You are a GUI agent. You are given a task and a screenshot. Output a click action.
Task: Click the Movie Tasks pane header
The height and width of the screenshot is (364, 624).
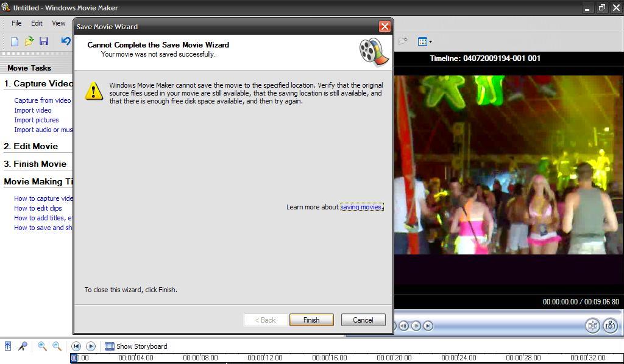29,68
